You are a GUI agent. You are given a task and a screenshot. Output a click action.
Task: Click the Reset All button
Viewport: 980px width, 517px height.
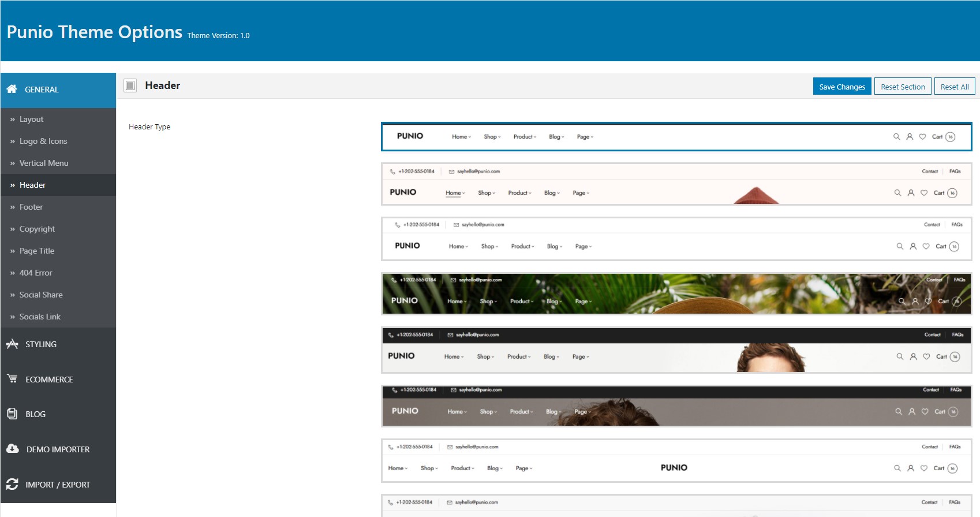pos(955,87)
